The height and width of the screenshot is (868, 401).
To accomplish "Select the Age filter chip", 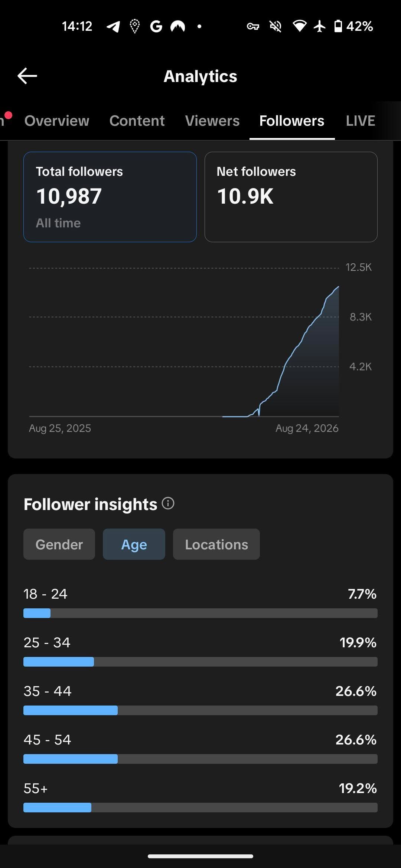I will tap(134, 544).
